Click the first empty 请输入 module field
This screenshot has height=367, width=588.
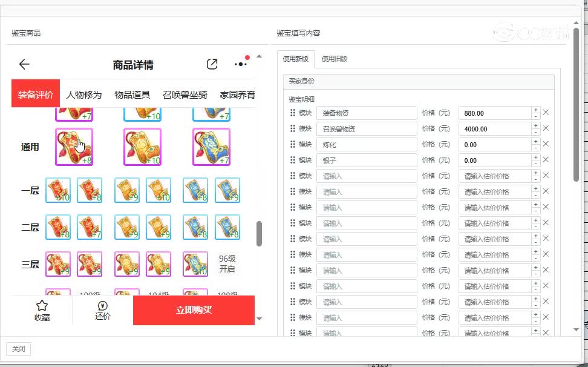tap(367, 176)
